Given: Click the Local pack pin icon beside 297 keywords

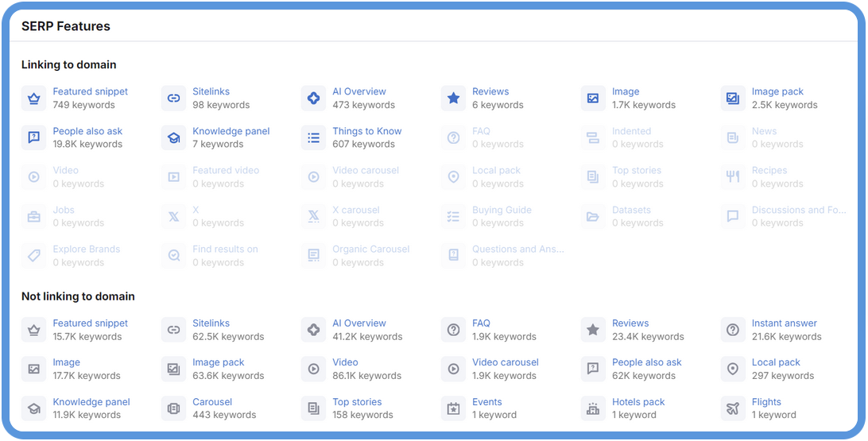Looking at the screenshot, I should 733,369.
